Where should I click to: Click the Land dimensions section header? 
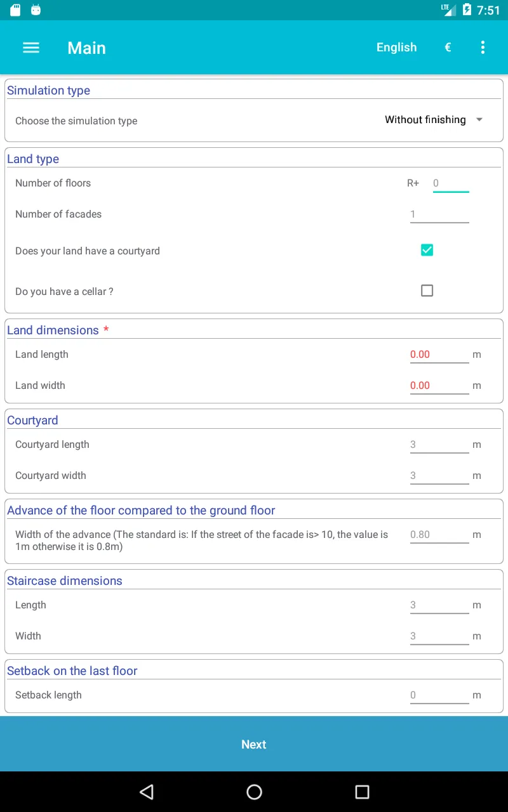[53, 330]
